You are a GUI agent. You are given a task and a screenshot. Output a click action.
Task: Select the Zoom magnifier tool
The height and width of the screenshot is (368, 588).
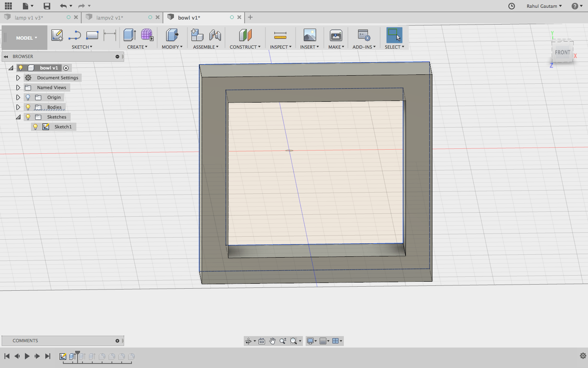tap(283, 341)
